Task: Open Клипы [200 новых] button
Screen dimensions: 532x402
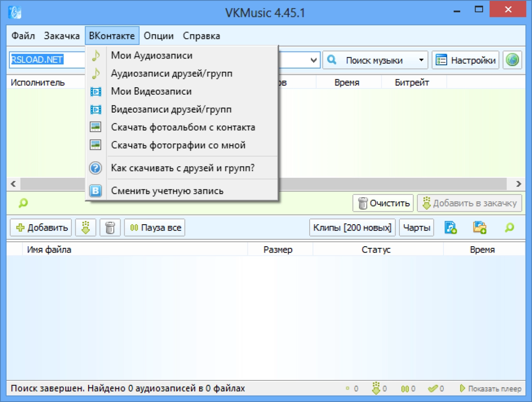Action: 352,228
